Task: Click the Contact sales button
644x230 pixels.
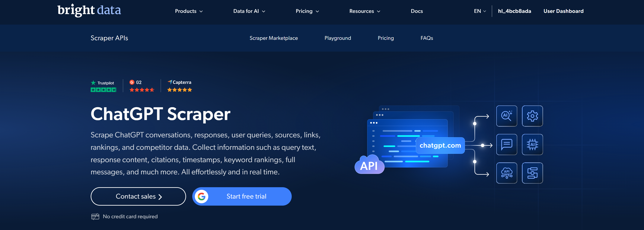Action: point(138,196)
